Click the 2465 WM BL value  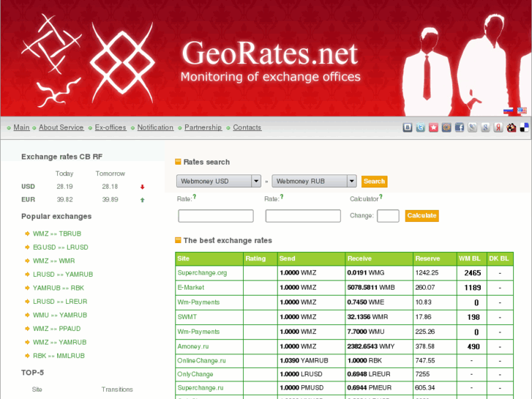pos(473,273)
